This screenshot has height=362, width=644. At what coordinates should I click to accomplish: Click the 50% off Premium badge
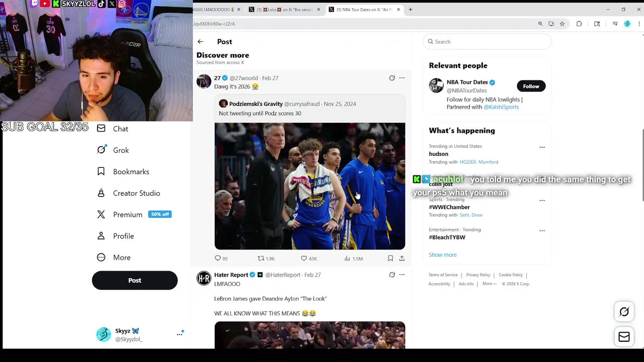160,214
